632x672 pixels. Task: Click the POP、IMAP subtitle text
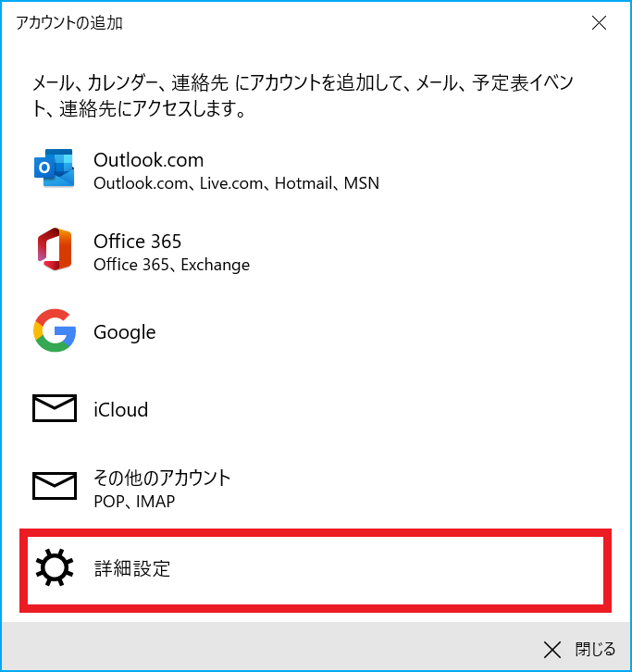[134, 502]
